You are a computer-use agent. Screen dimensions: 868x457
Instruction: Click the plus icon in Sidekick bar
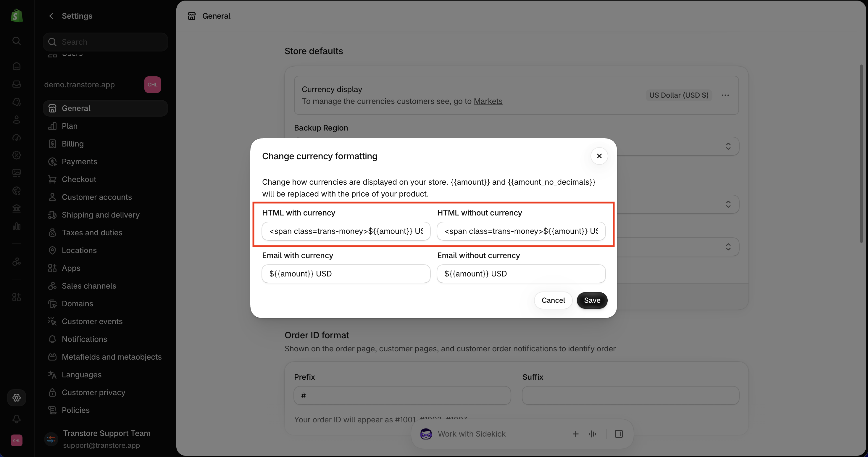click(x=575, y=434)
